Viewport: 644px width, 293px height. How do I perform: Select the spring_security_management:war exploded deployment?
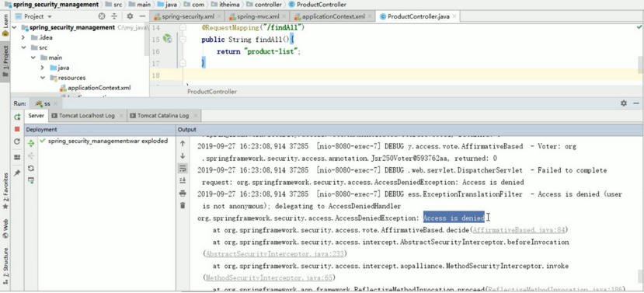click(104, 141)
